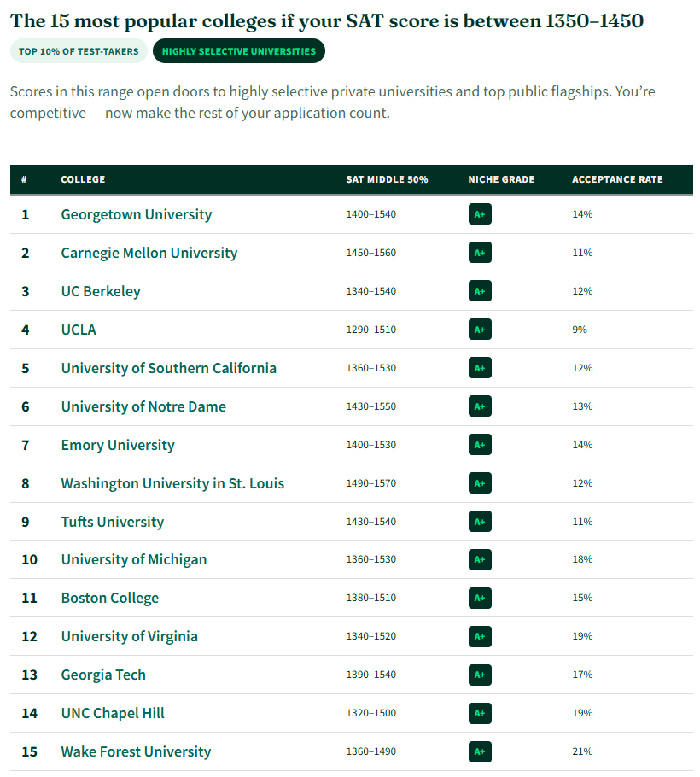Click Tufts University's A+ grade badge
The height and width of the screenshot is (777, 700).
pyautogui.click(x=480, y=522)
